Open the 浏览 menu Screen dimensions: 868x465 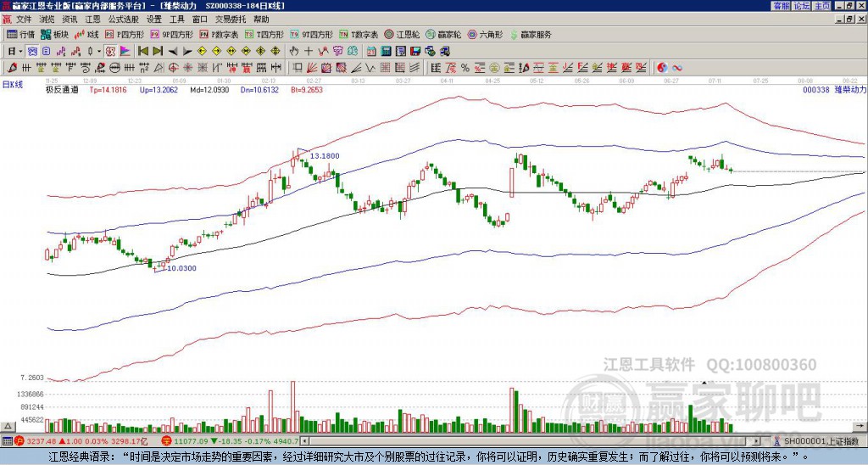(x=47, y=20)
